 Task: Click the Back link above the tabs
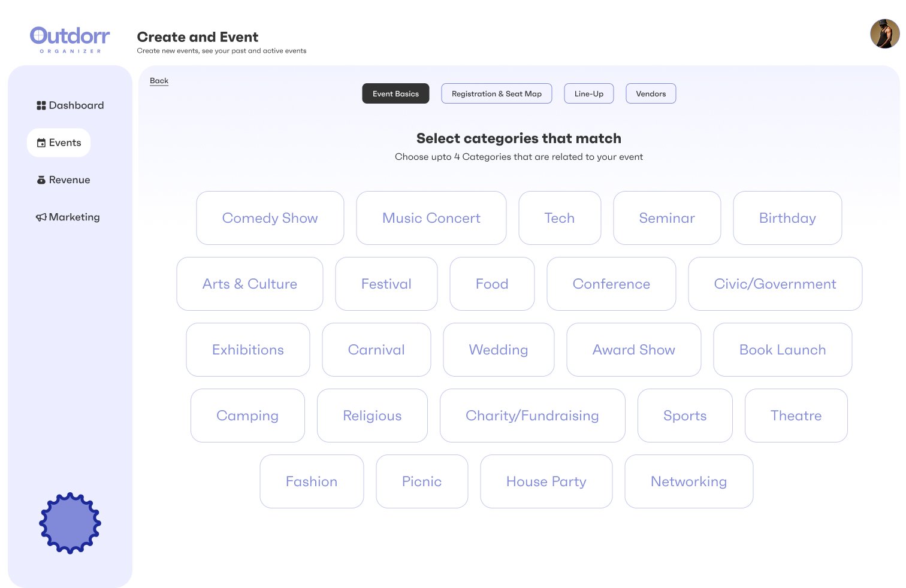click(159, 80)
